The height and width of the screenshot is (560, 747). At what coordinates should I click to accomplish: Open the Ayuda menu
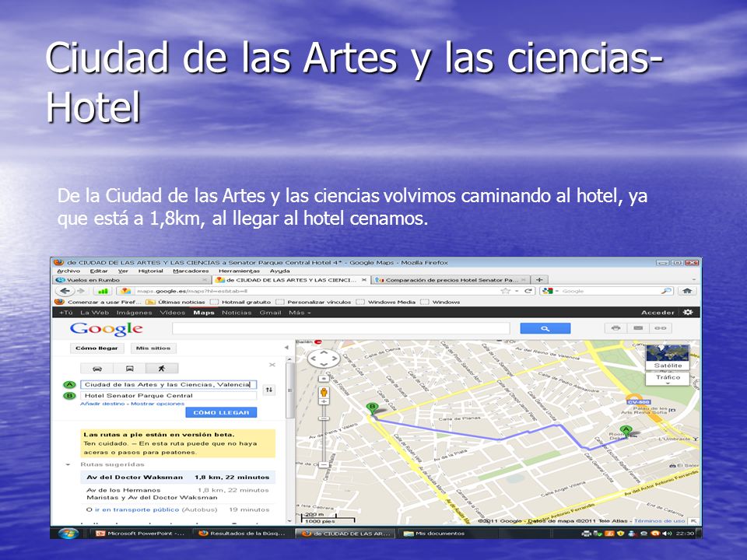click(279, 271)
